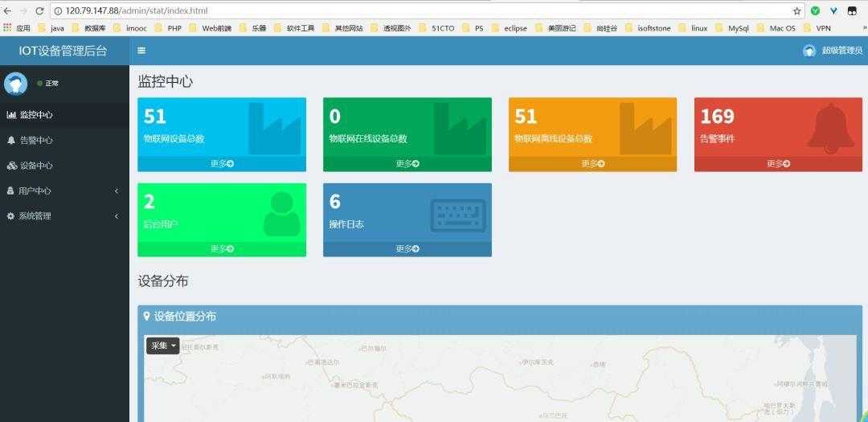The height and width of the screenshot is (422, 868).
Task: Open the PHP bookmarks folder
Action: click(x=169, y=27)
